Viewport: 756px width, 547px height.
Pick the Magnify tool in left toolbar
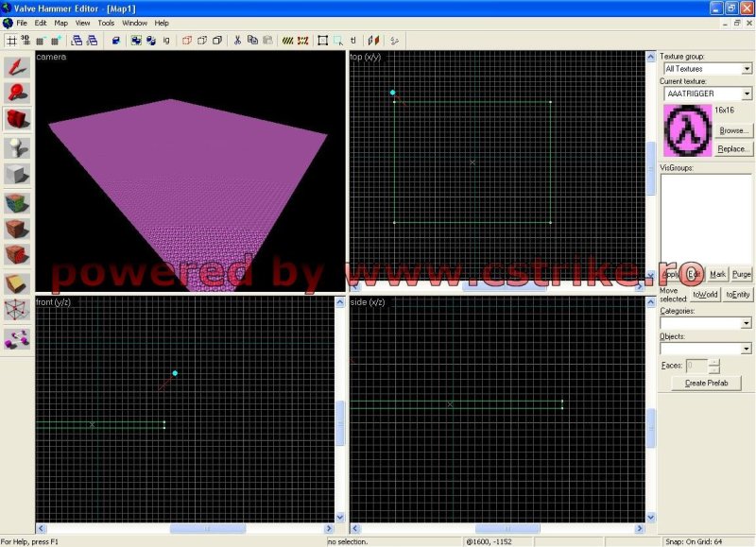pyautogui.click(x=18, y=93)
